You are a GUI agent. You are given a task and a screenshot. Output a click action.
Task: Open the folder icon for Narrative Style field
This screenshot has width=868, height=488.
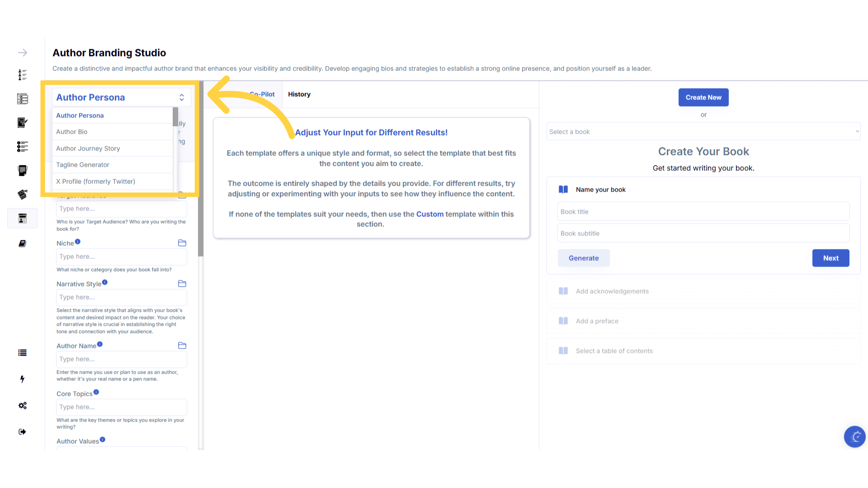182,284
